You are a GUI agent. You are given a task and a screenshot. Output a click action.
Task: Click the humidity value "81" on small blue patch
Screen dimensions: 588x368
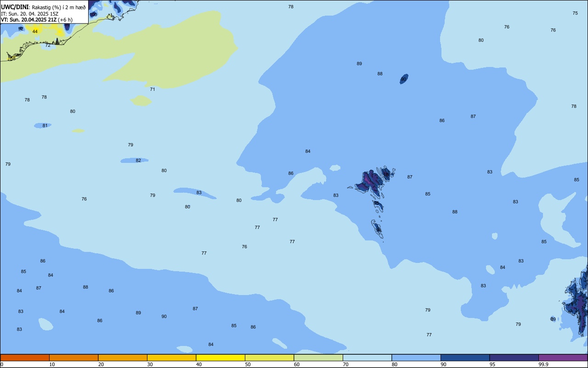point(45,126)
